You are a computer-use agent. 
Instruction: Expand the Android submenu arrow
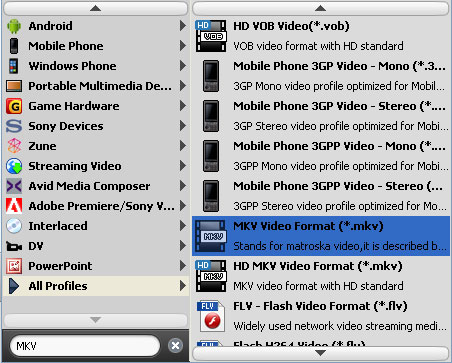coord(183,26)
